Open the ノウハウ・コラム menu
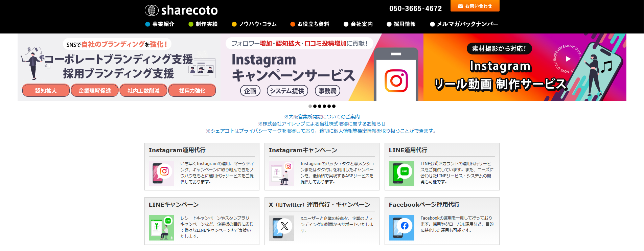This screenshot has width=644, height=251. click(254, 24)
